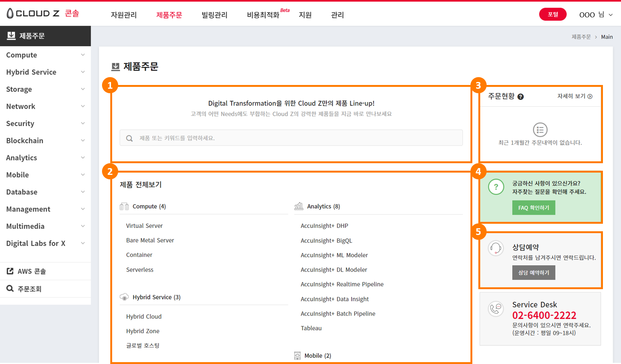Viewport: 621px width, 364px height.
Task: Open the 지원 top menu
Action: point(305,15)
